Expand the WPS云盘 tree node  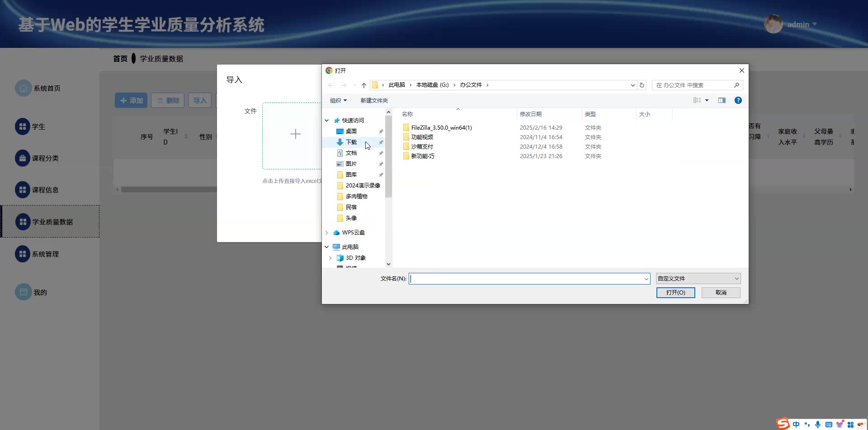(x=327, y=233)
